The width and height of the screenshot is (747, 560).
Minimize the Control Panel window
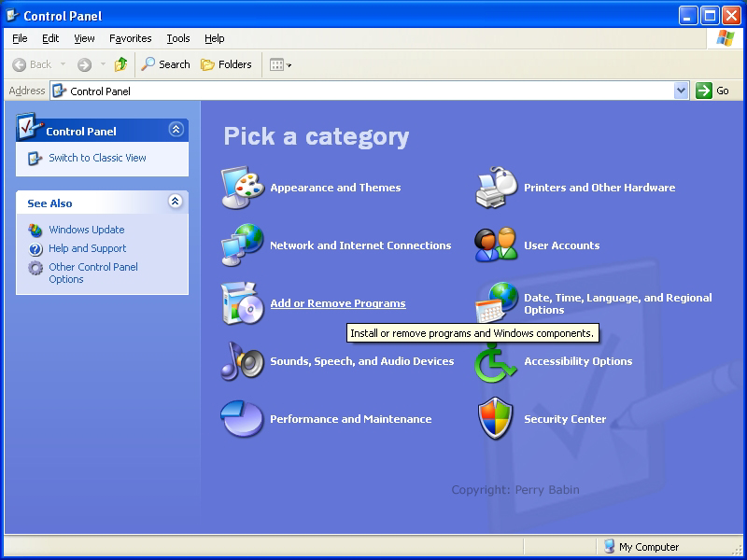(687, 16)
